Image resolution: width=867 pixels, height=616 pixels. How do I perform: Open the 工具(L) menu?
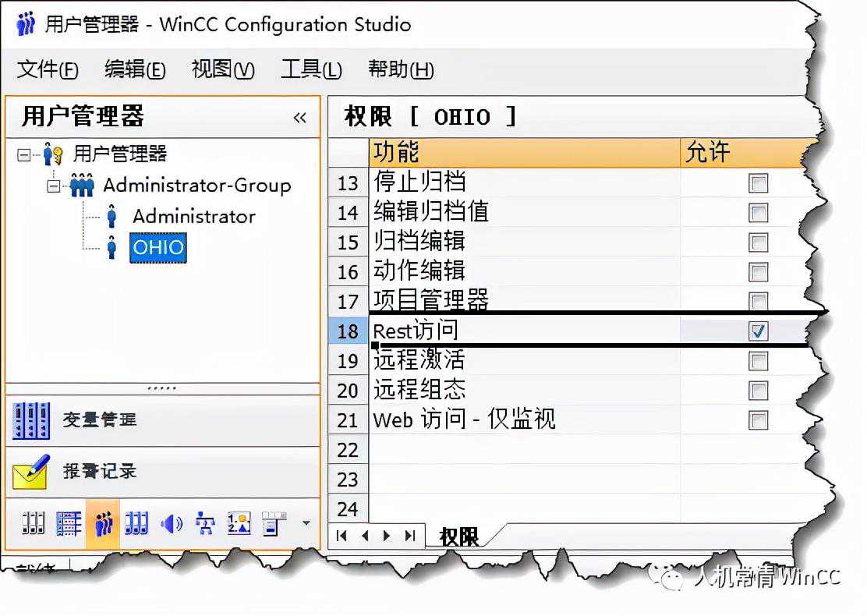(x=310, y=69)
